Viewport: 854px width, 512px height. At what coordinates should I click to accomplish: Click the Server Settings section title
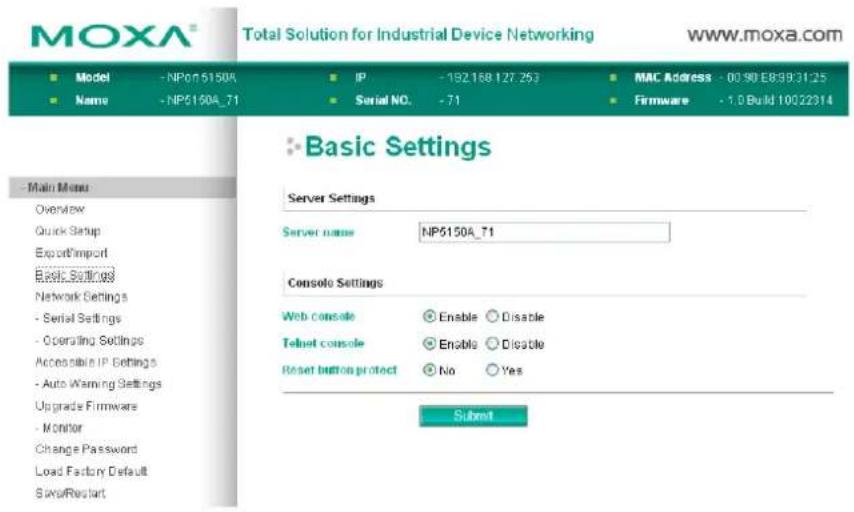[x=331, y=198]
